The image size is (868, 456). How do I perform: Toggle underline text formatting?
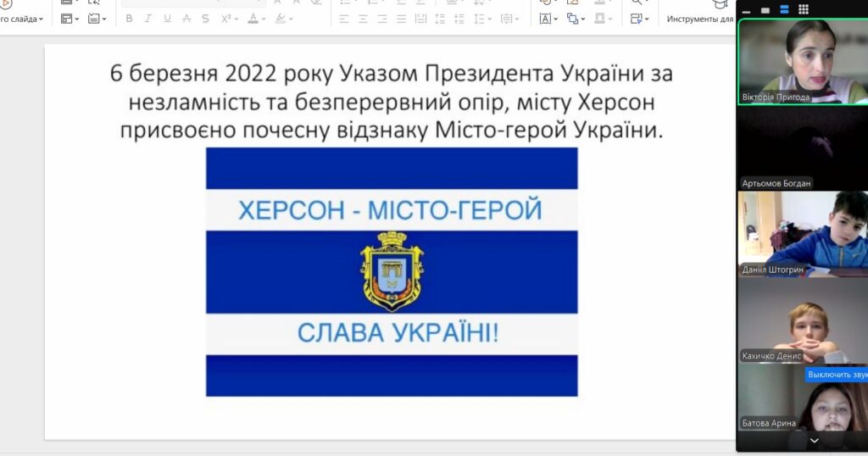click(x=167, y=19)
